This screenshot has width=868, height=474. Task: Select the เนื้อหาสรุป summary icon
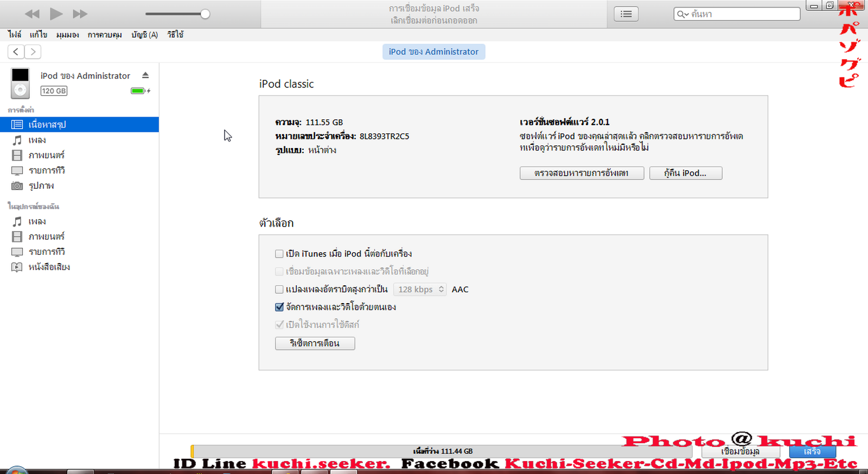pos(17,125)
